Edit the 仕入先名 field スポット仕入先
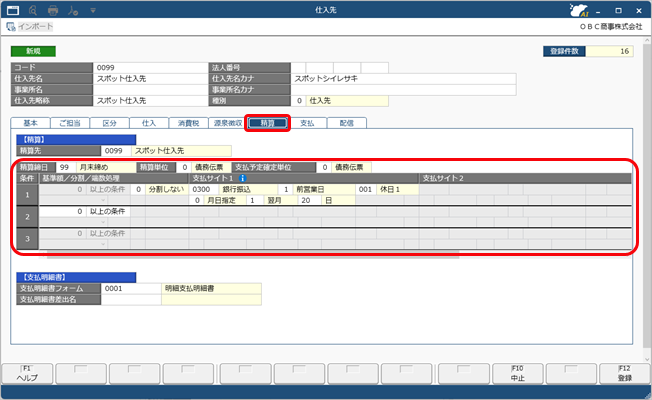The width and height of the screenshot is (652, 400). tap(150, 79)
